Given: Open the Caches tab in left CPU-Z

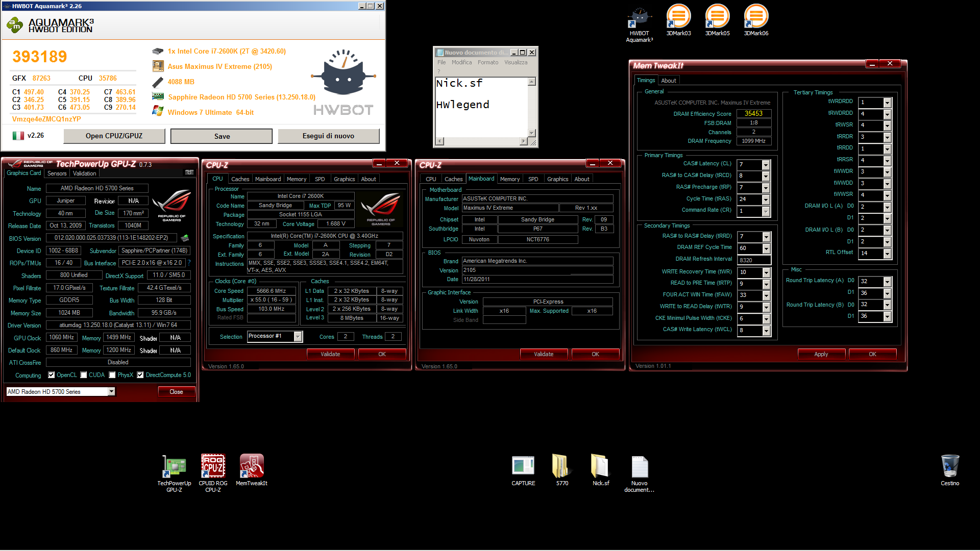Looking at the screenshot, I should (x=240, y=179).
